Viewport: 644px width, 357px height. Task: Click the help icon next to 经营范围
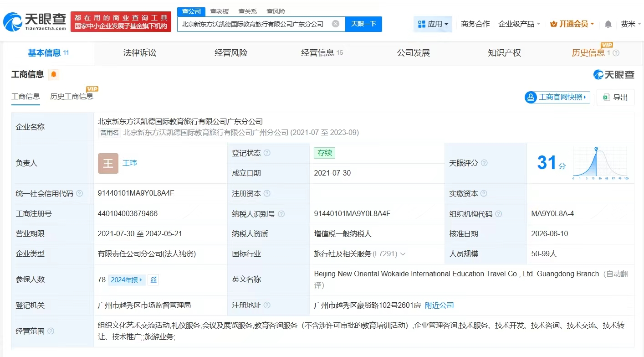(51, 331)
